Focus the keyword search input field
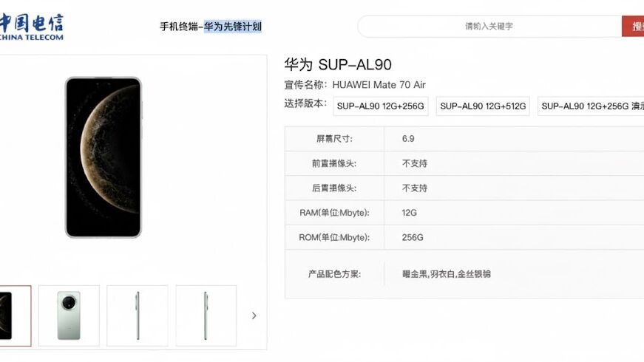This screenshot has height=362, width=644. pyautogui.click(x=489, y=26)
